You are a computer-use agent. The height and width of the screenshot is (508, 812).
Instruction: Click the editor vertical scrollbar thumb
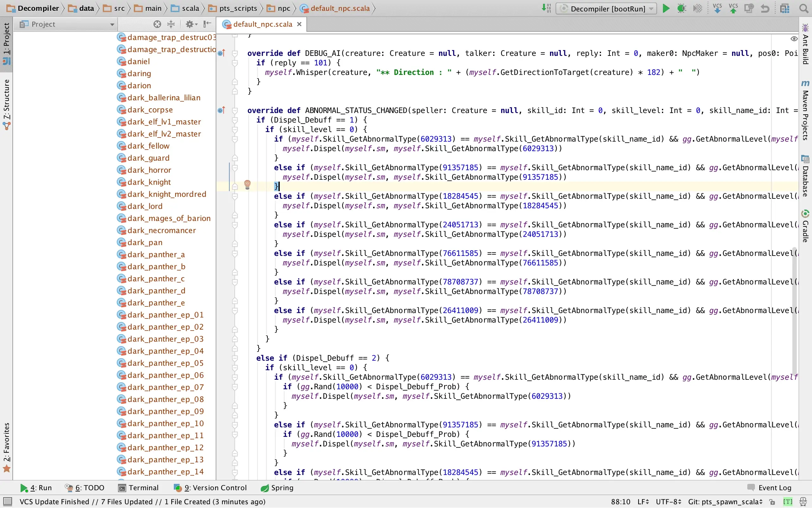click(795, 311)
